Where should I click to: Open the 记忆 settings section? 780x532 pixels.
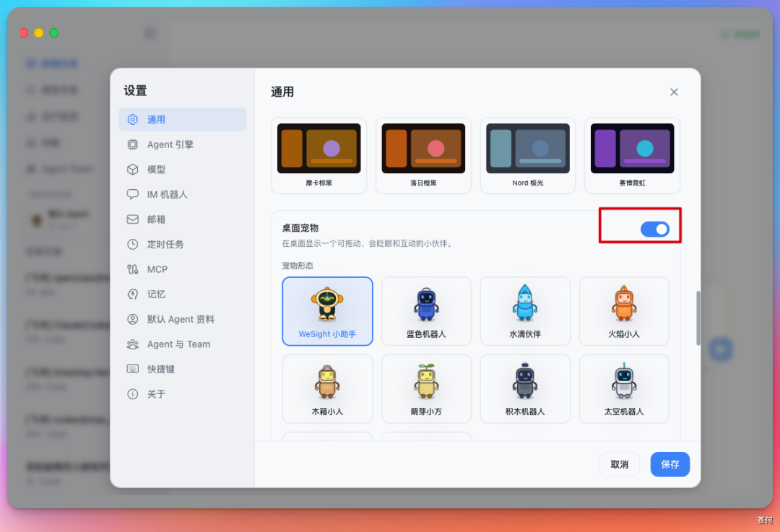(x=182, y=294)
